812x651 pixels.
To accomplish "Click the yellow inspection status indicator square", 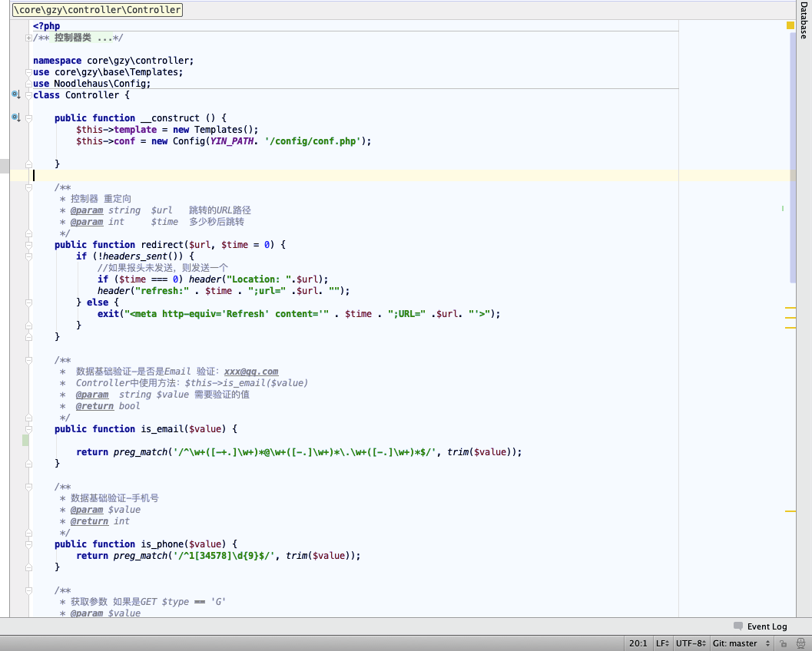I will (x=790, y=25).
